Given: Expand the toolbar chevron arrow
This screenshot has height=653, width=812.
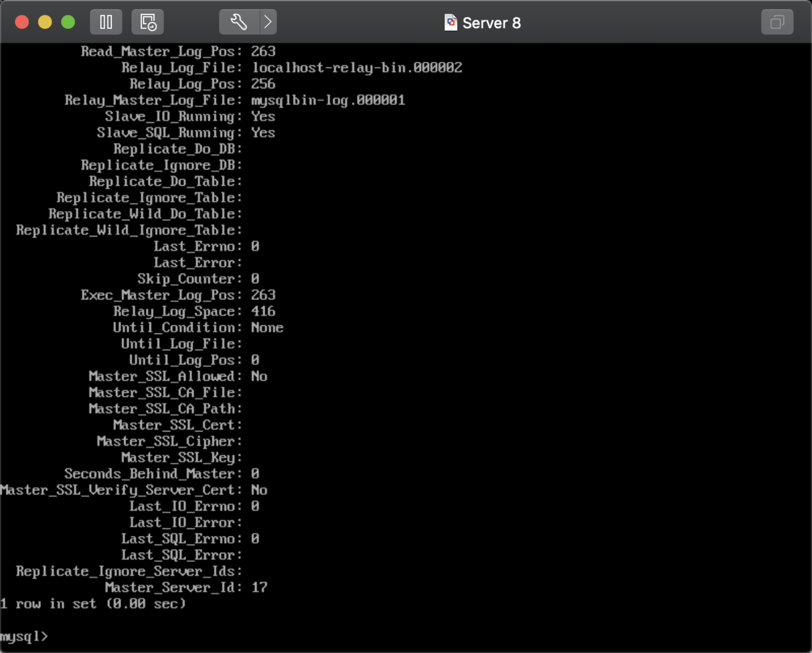Looking at the screenshot, I should 268,22.
